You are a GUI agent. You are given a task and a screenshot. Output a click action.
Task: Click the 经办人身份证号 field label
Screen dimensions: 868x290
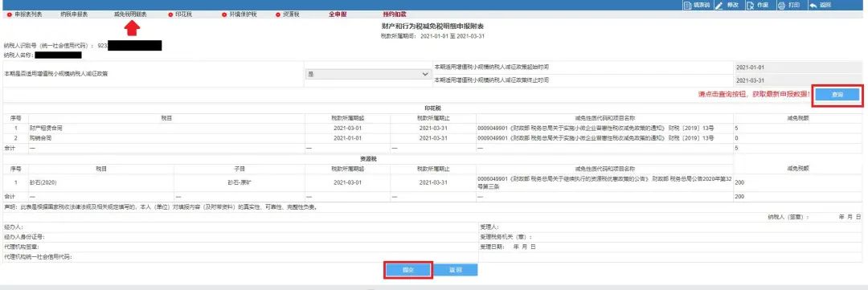coord(24,237)
